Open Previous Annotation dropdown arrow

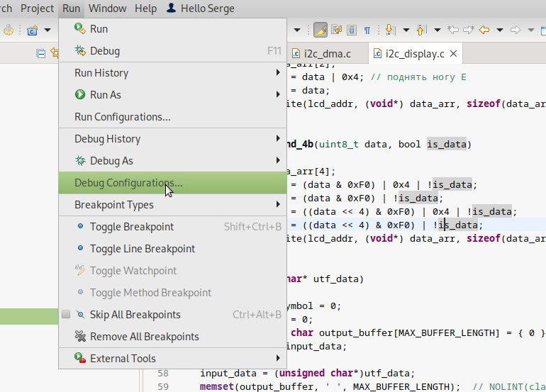click(x=438, y=30)
